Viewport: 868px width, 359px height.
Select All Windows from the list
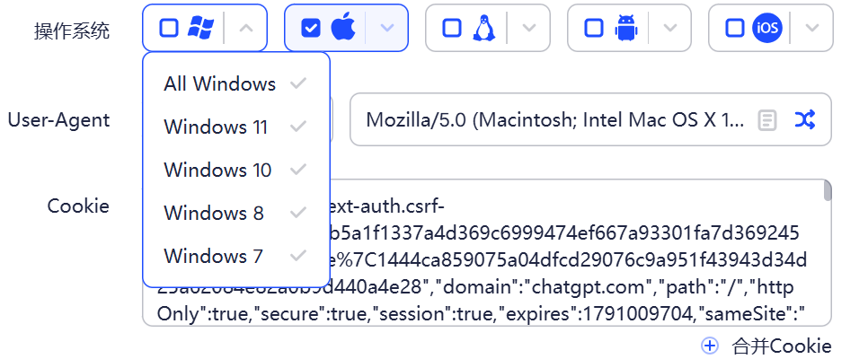[220, 84]
